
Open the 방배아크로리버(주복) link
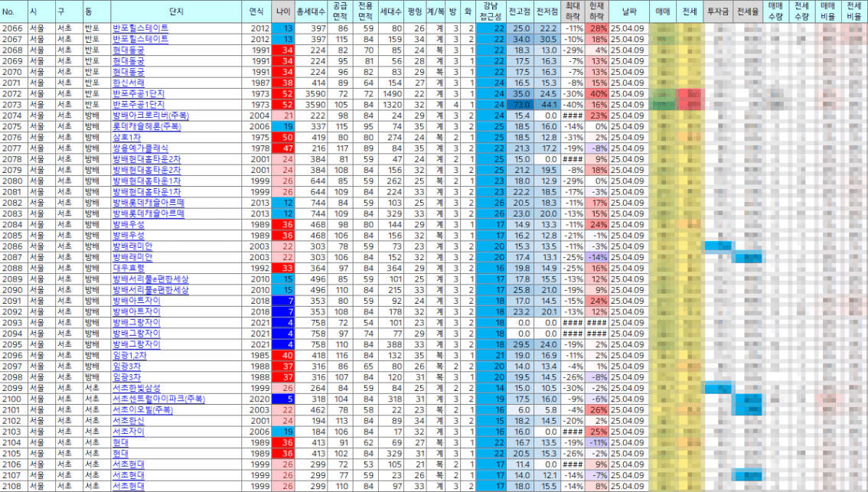coord(150,116)
